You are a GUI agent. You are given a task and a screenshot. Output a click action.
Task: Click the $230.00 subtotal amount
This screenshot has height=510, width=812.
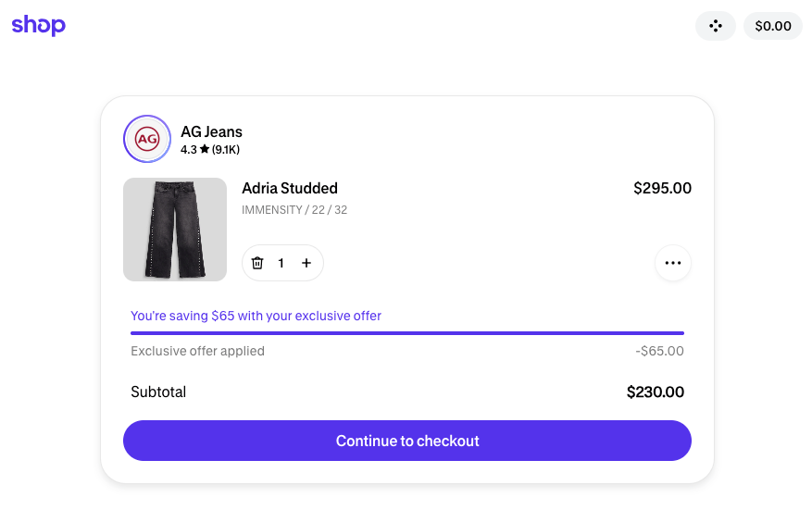tap(655, 392)
